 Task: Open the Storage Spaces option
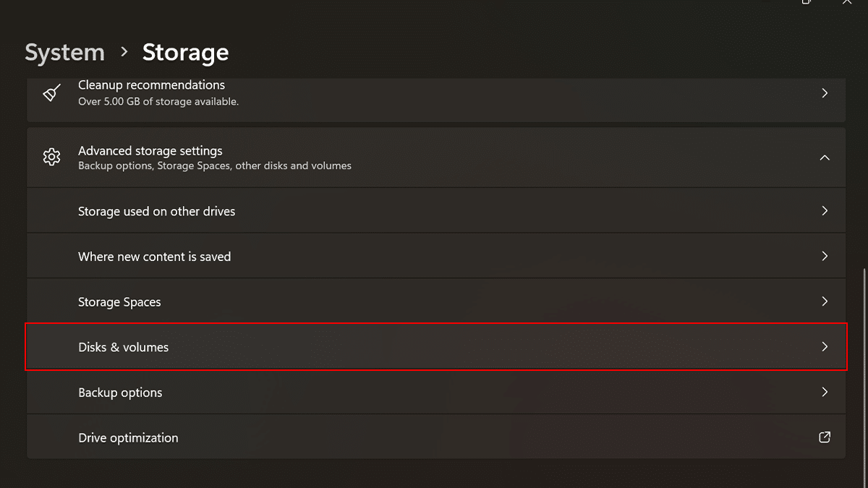119,302
